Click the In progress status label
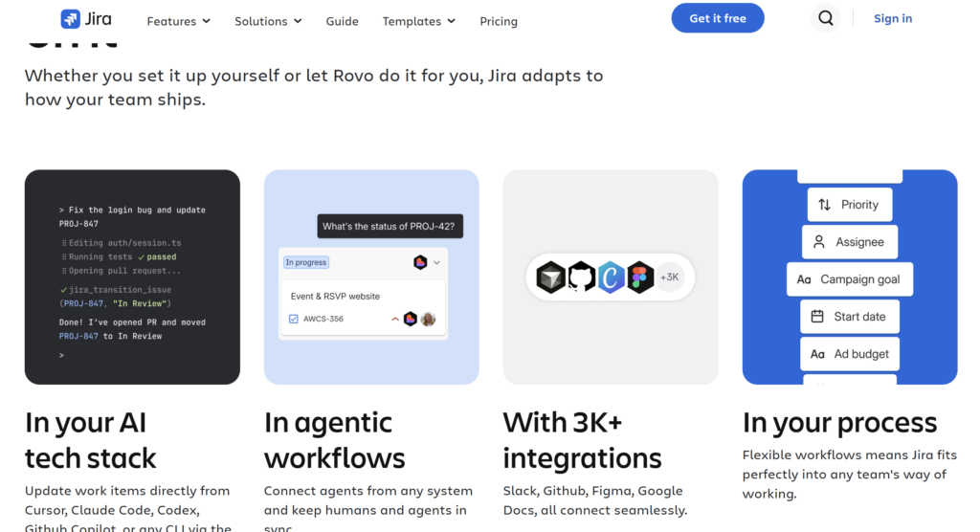This screenshot has height=532, width=980. pos(306,262)
